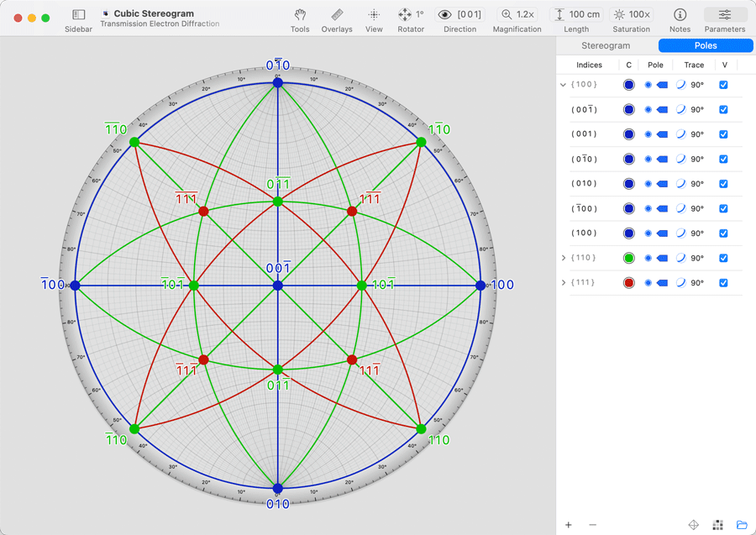The width and height of the screenshot is (756, 535).
Task: Click the View toolbar icon
Action: tap(374, 15)
